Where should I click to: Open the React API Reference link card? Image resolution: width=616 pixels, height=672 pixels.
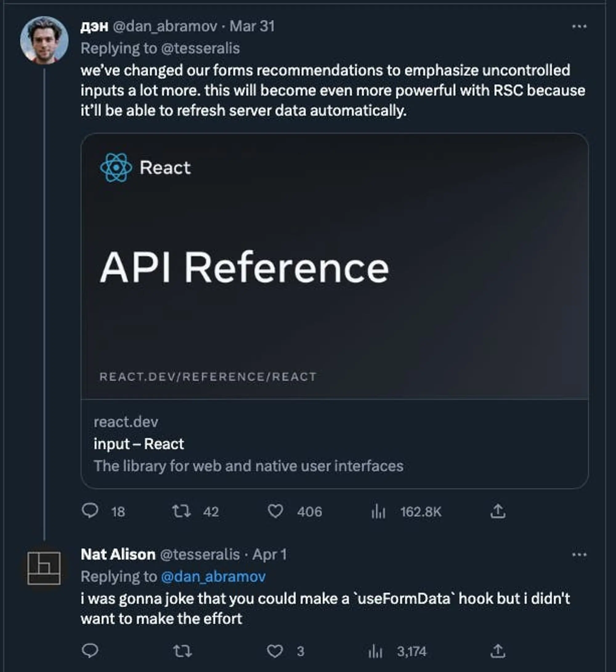334,267
